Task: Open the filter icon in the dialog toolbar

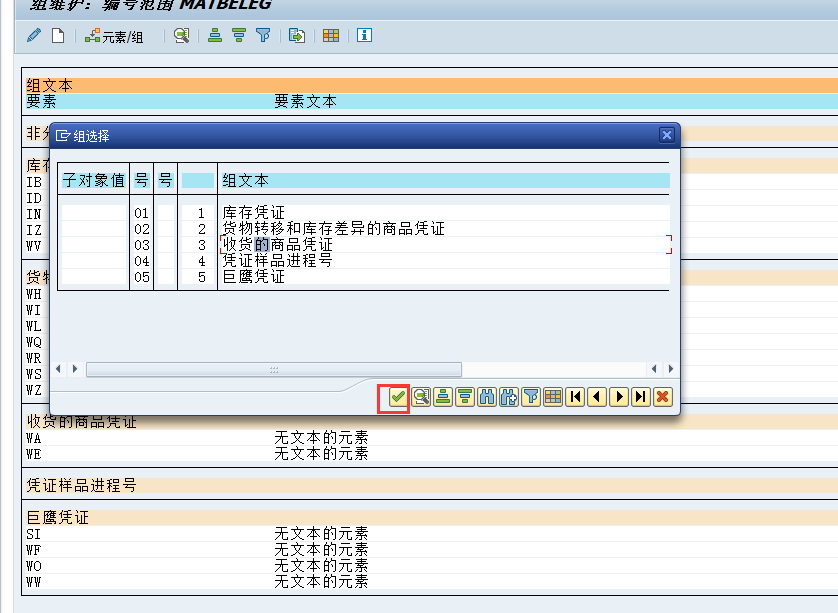Action: click(532, 397)
